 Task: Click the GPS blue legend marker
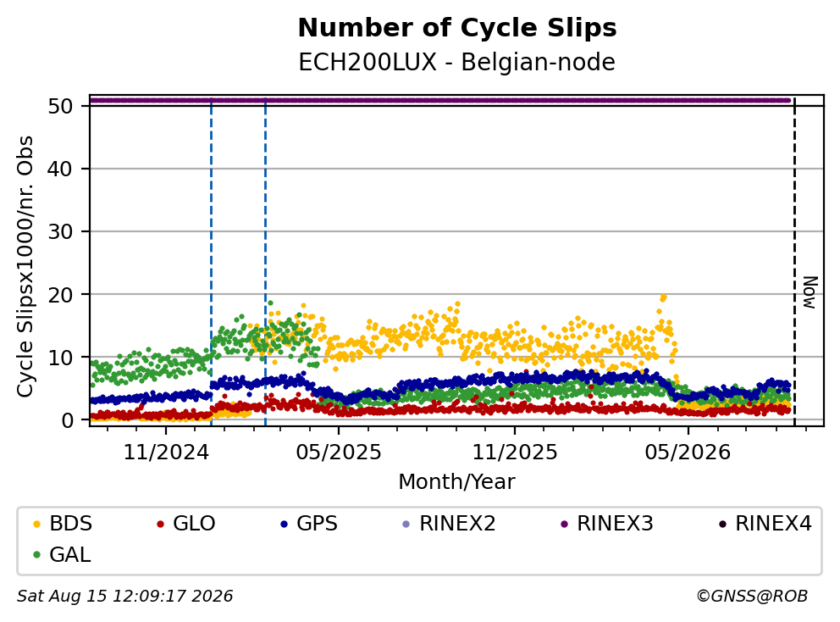point(284,524)
